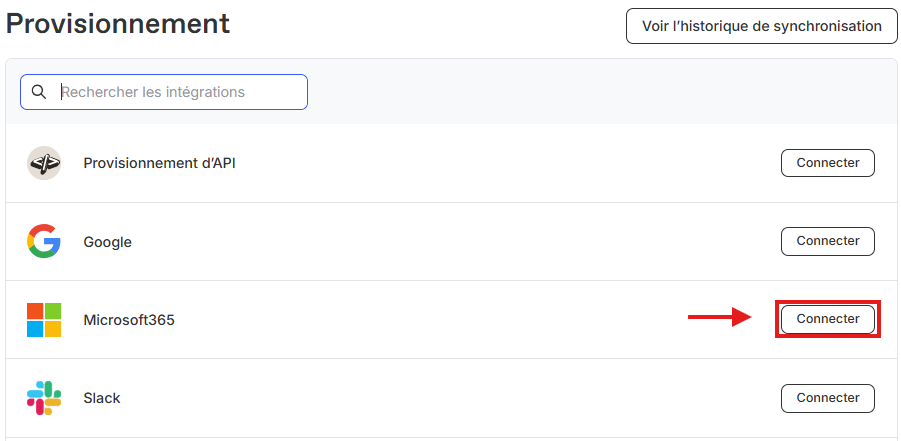The width and height of the screenshot is (901, 441).
Task: Click the Slack logo icon
Action: [44, 398]
